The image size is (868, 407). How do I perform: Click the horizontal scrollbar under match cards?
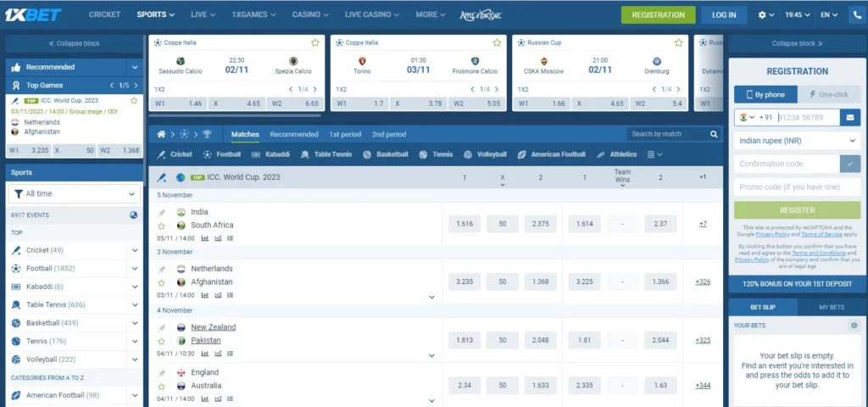pyautogui.click(x=235, y=115)
